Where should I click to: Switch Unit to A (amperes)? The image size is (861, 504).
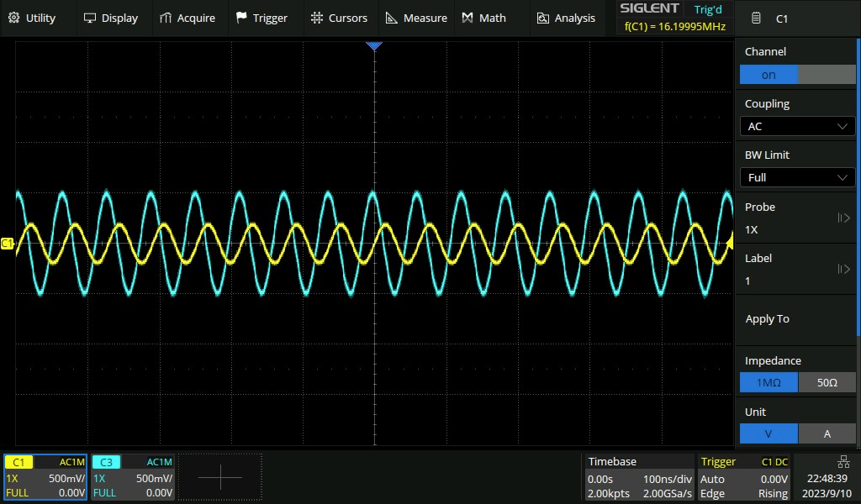pos(827,434)
